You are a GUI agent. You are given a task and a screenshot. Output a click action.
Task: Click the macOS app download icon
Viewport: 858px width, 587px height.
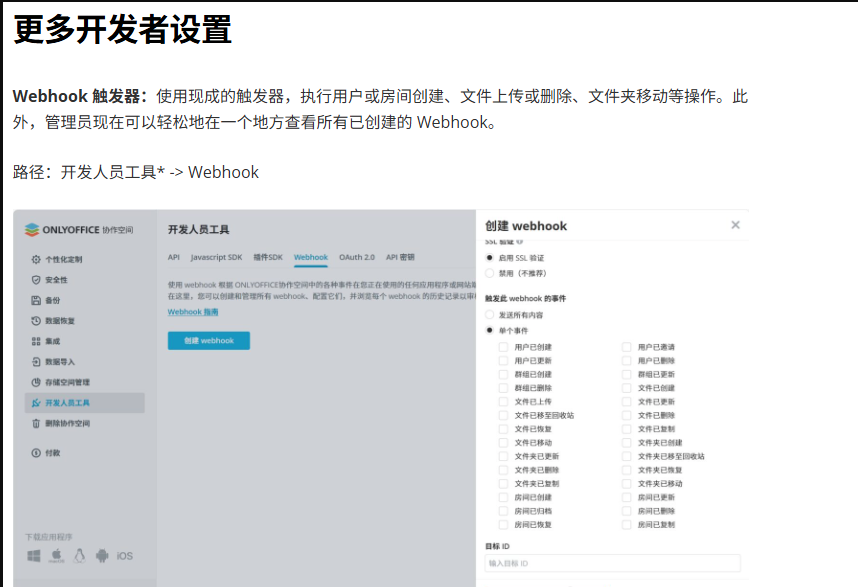[x=56, y=556]
